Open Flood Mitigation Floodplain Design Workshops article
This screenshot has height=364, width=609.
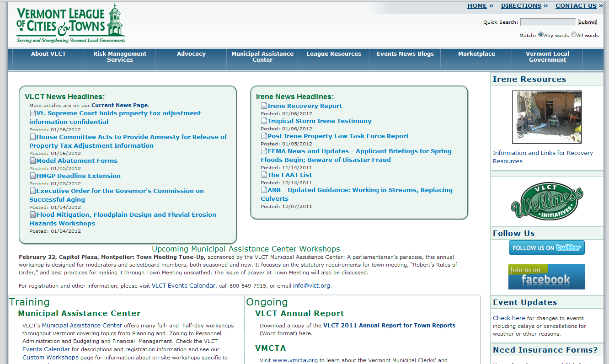tap(123, 219)
